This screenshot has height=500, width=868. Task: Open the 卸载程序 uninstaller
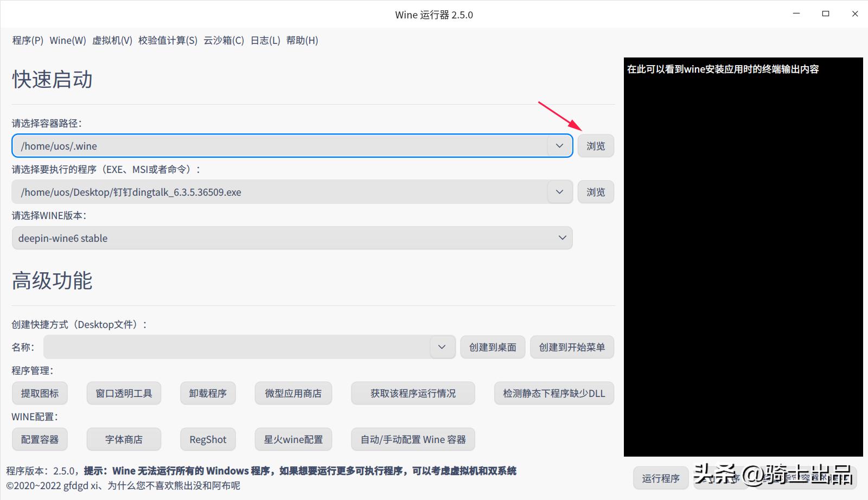point(207,393)
